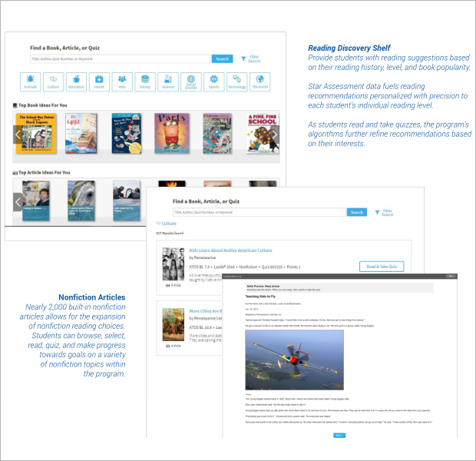The width and height of the screenshot is (476, 461).
Task: Click Search button in the Culture results window
Action: click(x=357, y=212)
